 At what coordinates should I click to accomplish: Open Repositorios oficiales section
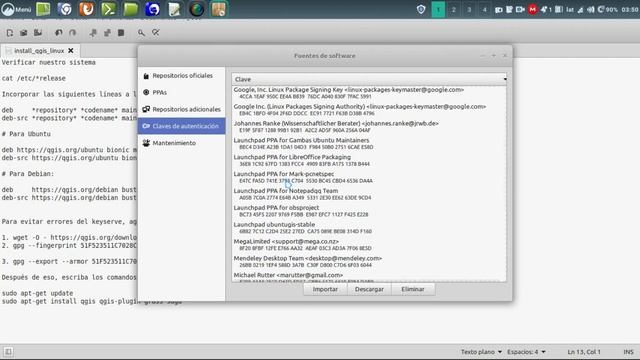click(x=182, y=76)
